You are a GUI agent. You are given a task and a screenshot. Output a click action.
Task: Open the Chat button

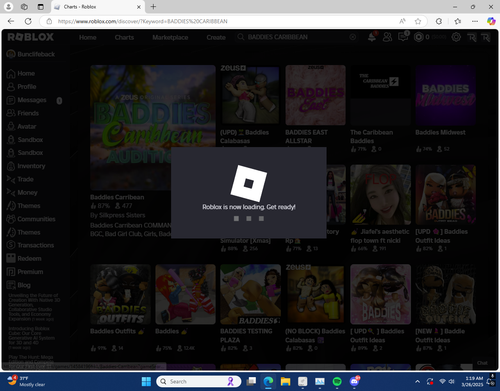pos(482,363)
